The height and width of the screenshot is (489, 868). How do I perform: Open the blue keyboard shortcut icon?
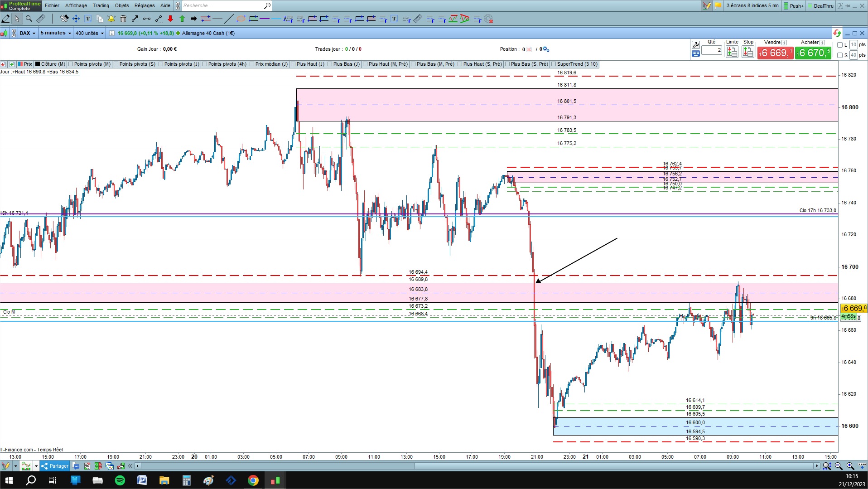click(696, 53)
